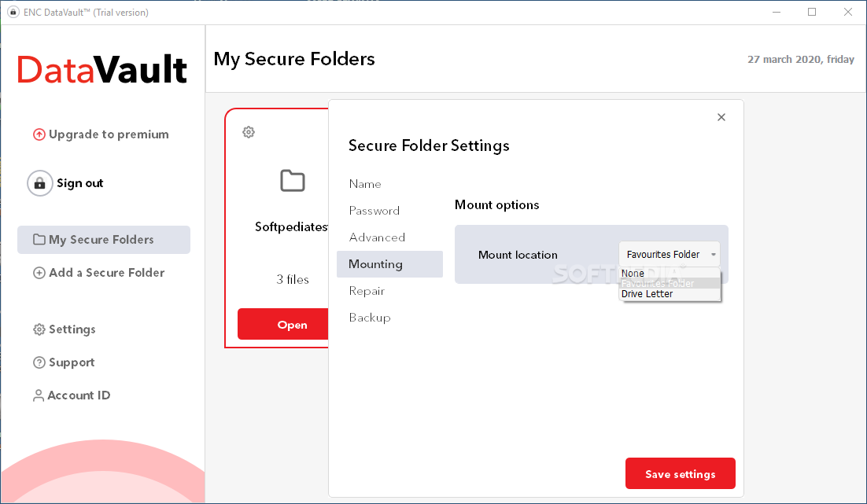
Task: Click the Mount options heading
Action: click(x=497, y=205)
